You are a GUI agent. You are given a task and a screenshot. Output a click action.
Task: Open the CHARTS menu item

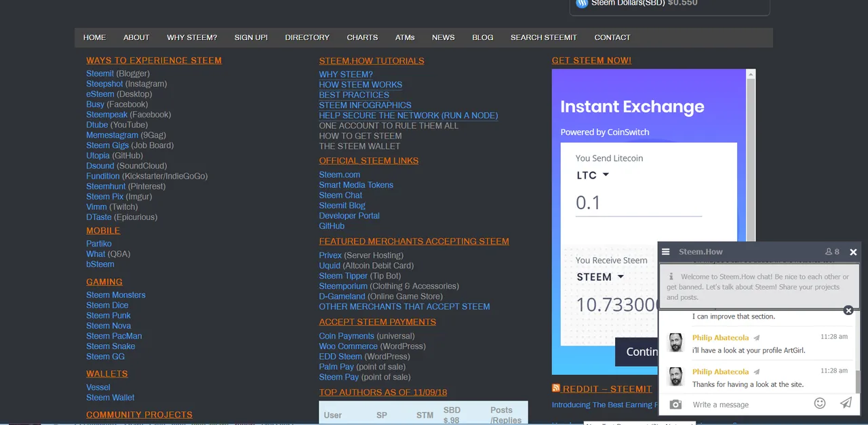tap(362, 37)
